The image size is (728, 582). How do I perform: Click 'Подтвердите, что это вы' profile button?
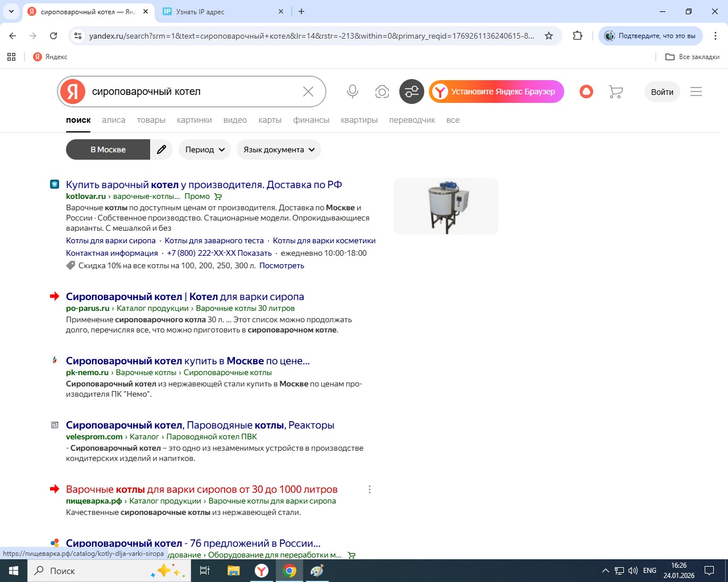pyautogui.click(x=651, y=36)
